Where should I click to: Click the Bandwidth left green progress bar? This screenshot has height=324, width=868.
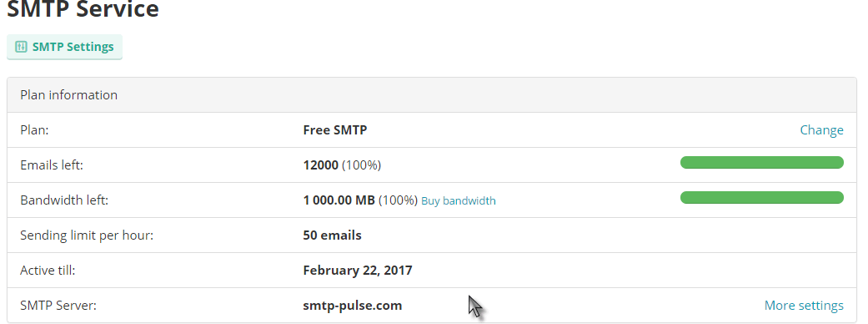pyautogui.click(x=762, y=198)
